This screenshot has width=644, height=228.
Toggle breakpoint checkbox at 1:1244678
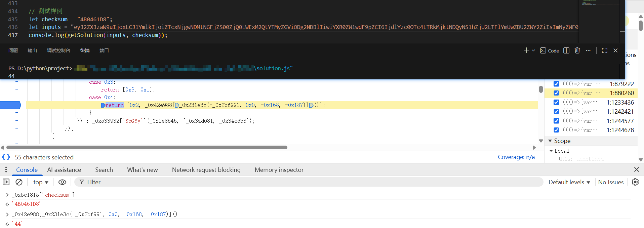[556, 130]
